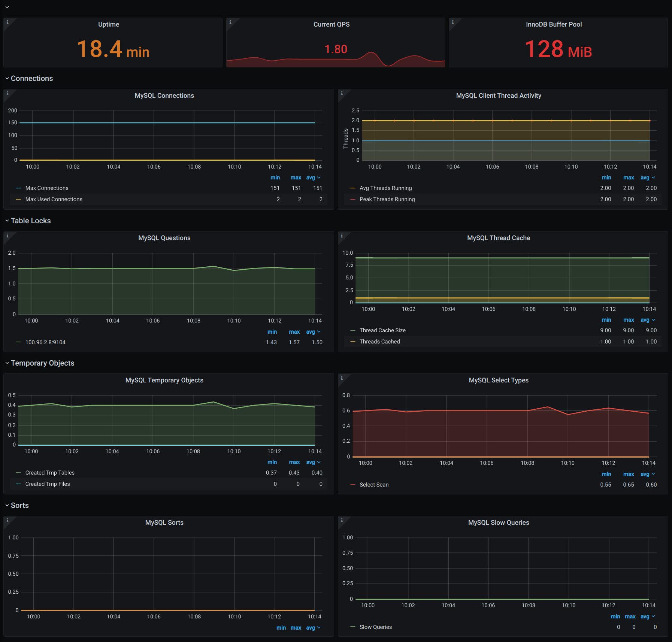The image size is (672, 642).
Task: Sort MySQL Questions legend by avg
Action: coord(313,332)
